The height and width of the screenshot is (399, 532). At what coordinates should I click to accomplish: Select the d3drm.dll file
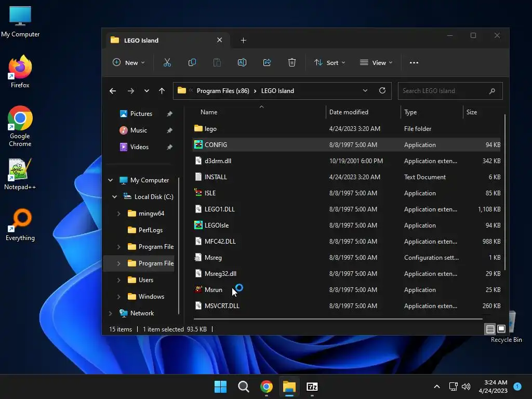pyautogui.click(x=347, y=161)
